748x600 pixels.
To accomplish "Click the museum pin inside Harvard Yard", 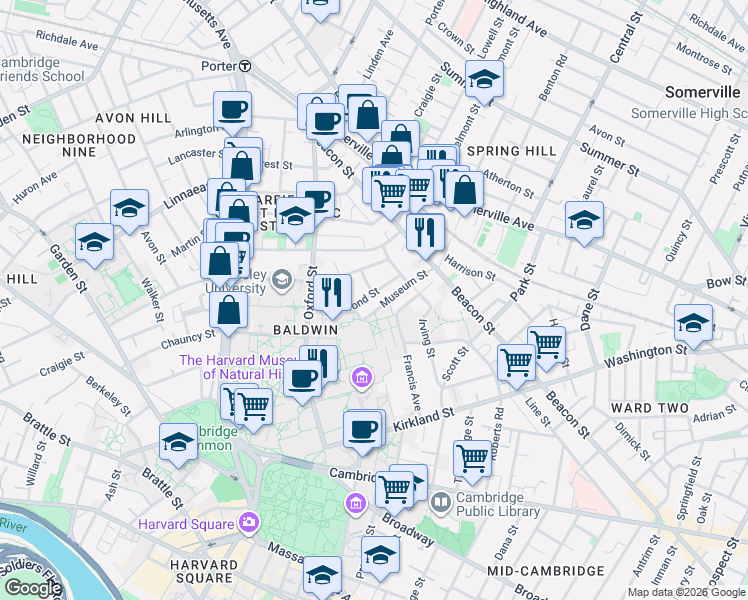I will 356,504.
